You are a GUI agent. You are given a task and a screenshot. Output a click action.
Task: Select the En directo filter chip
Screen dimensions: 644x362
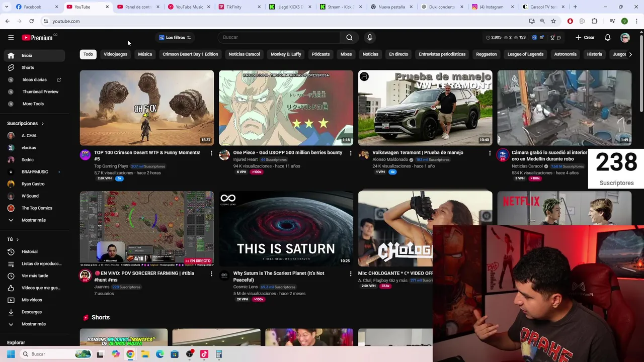point(398,54)
